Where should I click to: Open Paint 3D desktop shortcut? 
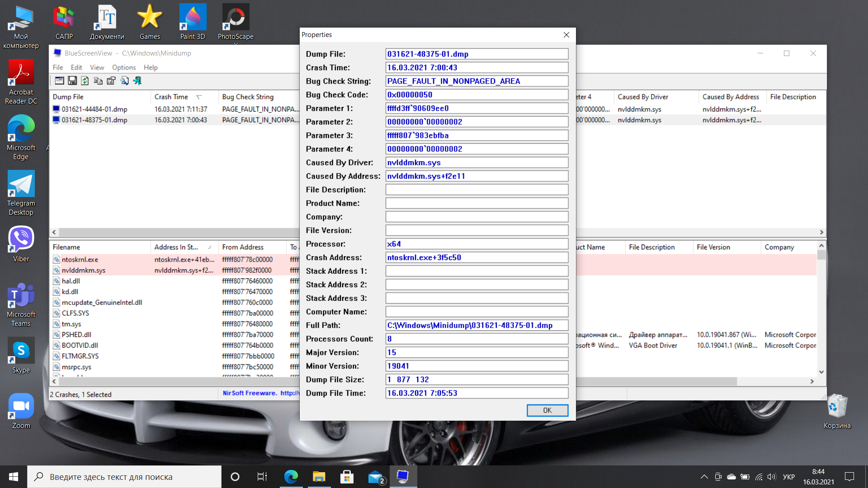(x=193, y=22)
